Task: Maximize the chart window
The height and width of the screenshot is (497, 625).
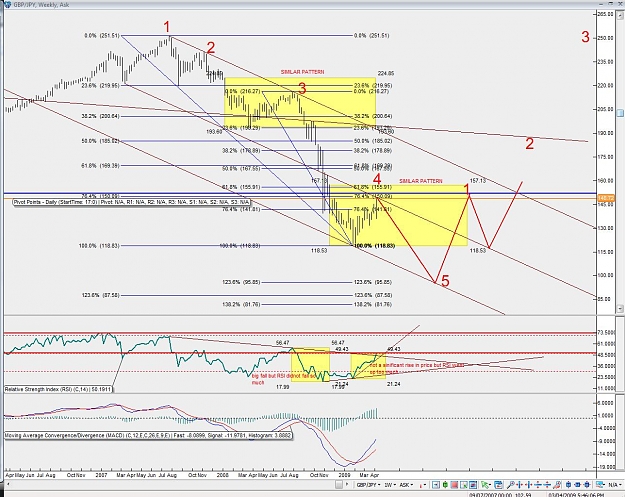Action: (610, 4)
